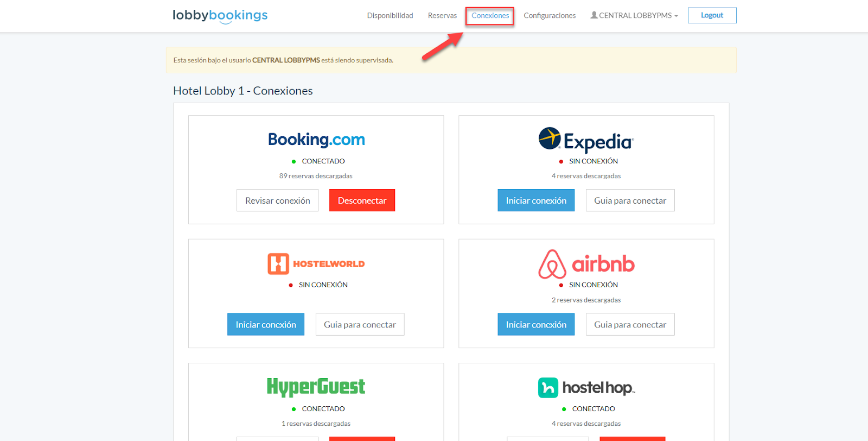Open the Disponibilidad menu item
Screen dimensions: 868x441
click(390, 15)
